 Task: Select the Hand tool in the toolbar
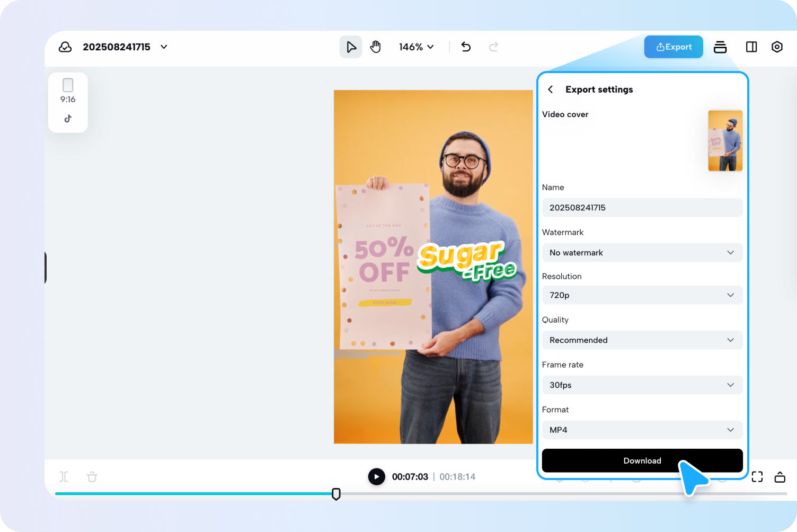tap(376, 47)
